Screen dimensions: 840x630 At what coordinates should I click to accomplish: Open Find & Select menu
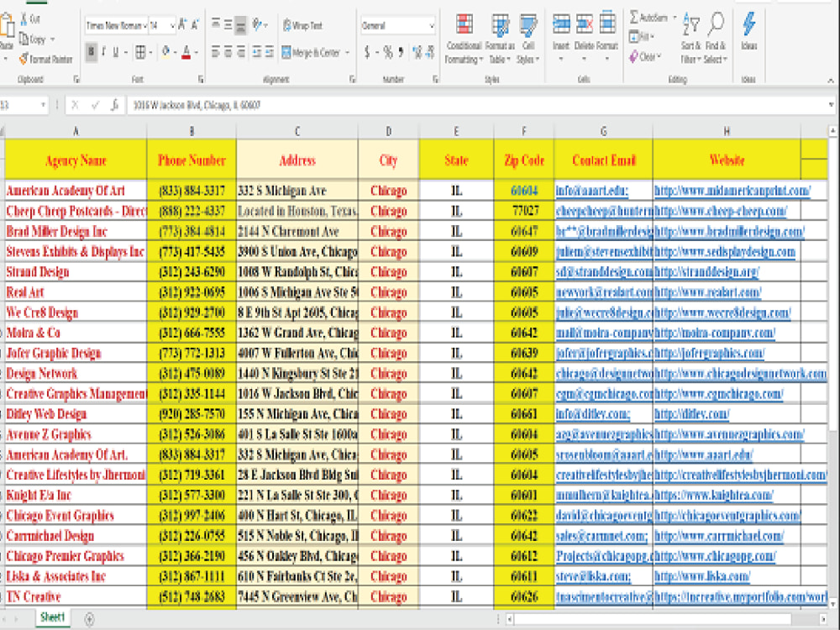[716, 38]
